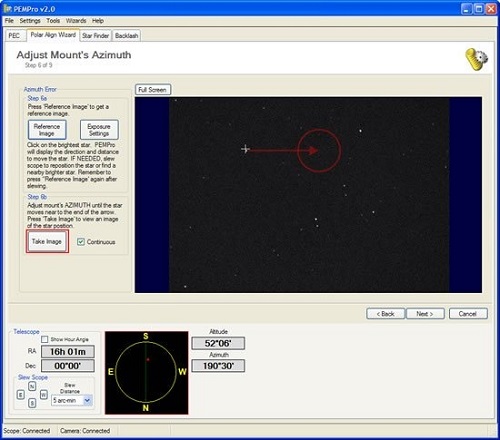Open Exposure Settings
500x440 pixels.
pos(99,130)
